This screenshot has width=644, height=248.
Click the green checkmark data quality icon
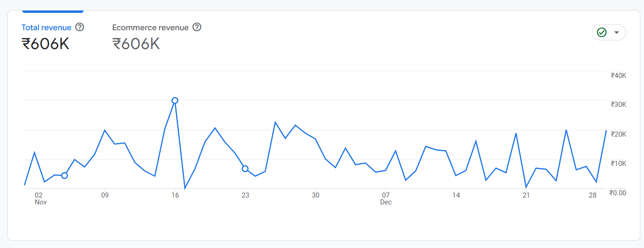(x=602, y=32)
